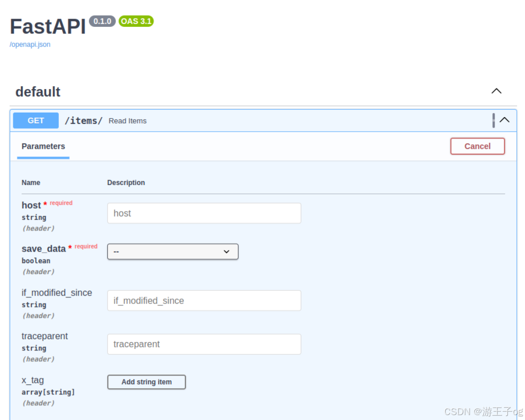Click the red asterisk next to host
Viewport: 525px width, 420px height.
(x=44, y=203)
